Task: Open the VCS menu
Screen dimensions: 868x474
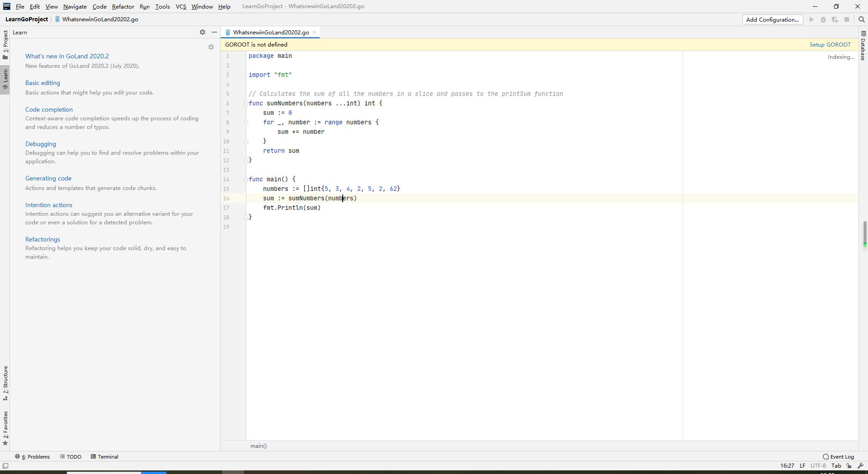Action: (x=181, y=6)
